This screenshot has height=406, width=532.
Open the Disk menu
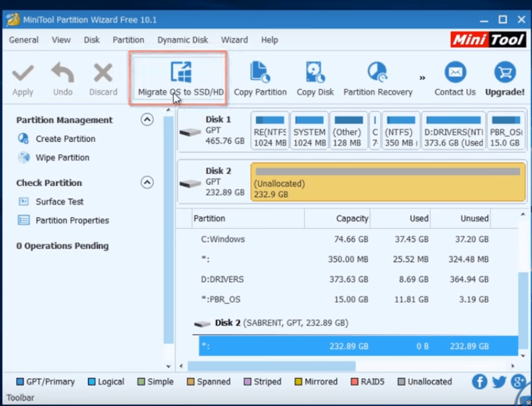point(92,40)
